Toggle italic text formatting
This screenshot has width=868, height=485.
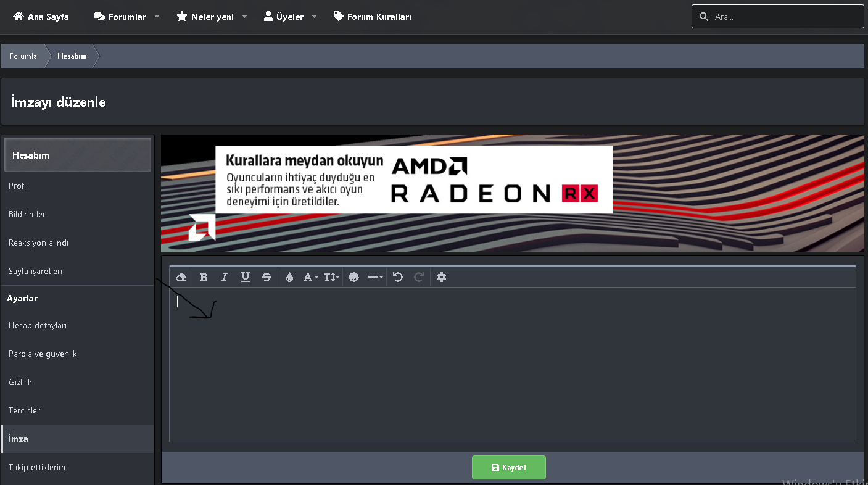tap(225, 277)
